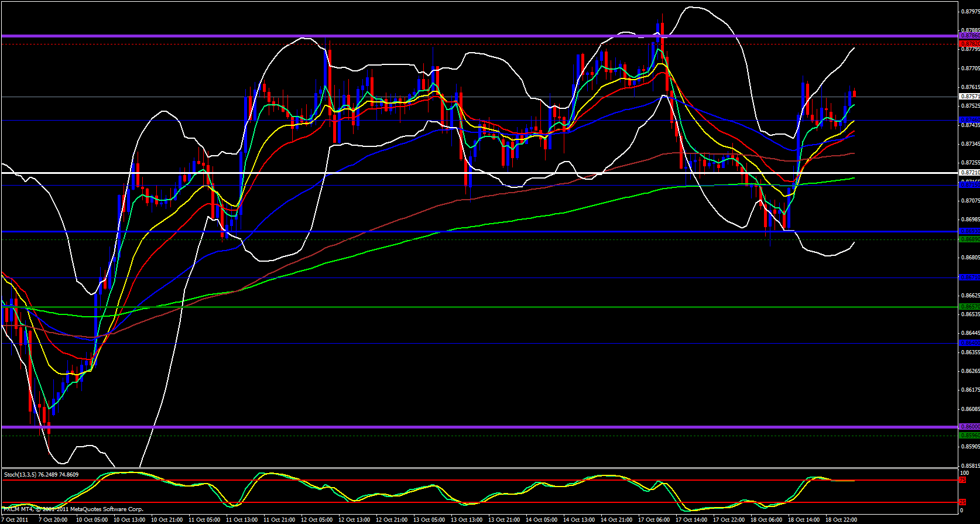The width and height of the screenshot is (980, 524).
Task: Click the 17 Oct 06:00 time label
Action: tap(654, 520)
